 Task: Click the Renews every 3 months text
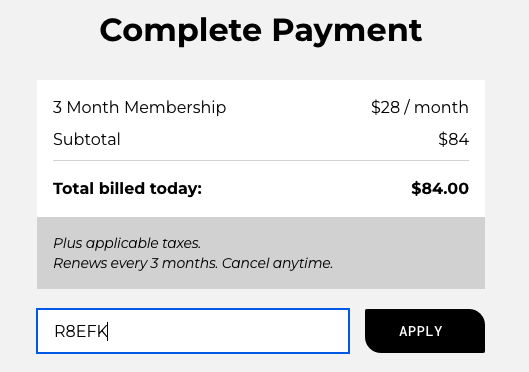coord(135,263)
